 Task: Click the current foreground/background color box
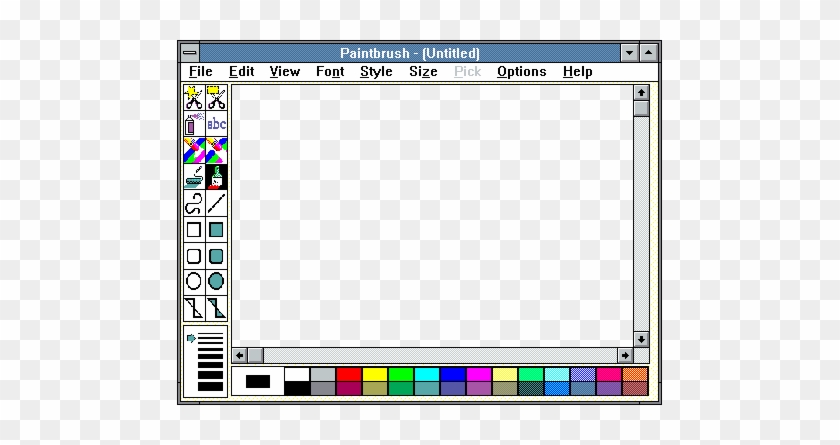(258, 381)
